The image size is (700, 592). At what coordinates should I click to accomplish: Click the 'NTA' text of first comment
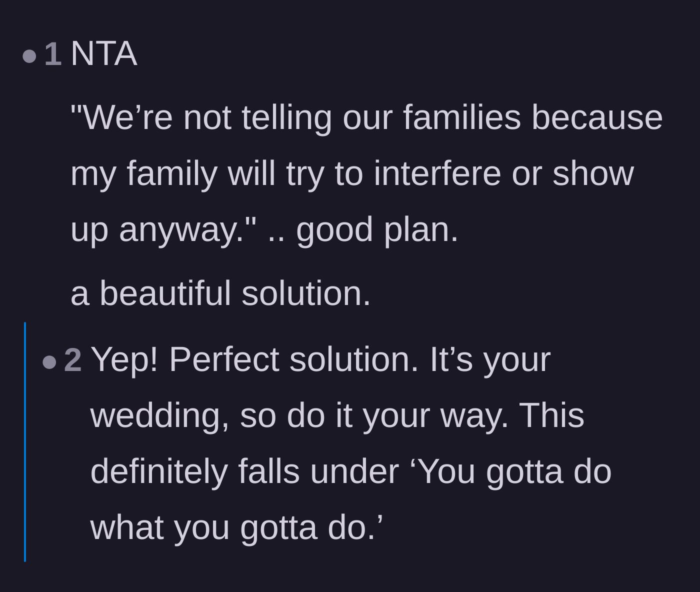coord(104,53)
